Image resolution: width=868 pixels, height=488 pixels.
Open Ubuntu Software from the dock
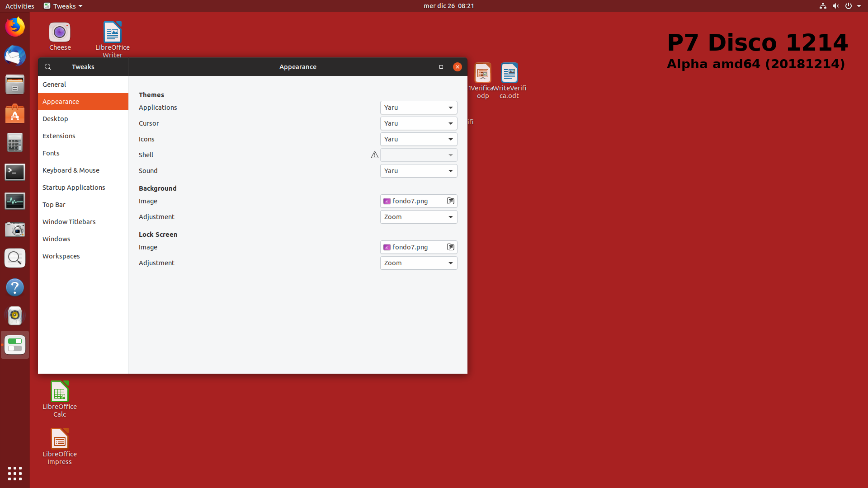[x=15, y=114]
